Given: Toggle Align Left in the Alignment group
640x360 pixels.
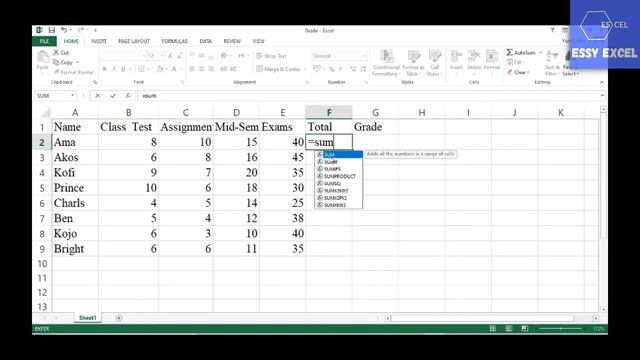Looking at the screenshot, I should [x=192, y=69].
